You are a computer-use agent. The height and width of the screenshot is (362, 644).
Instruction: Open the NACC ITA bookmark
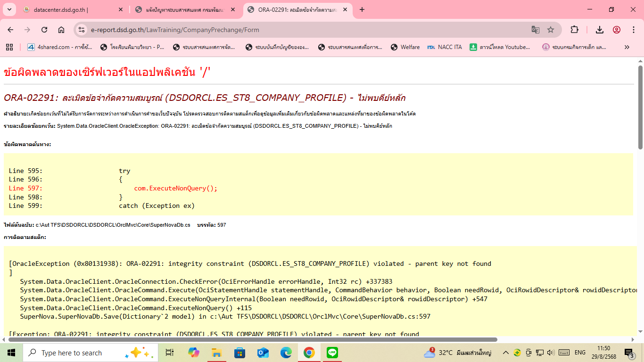[x=445, y=47]
